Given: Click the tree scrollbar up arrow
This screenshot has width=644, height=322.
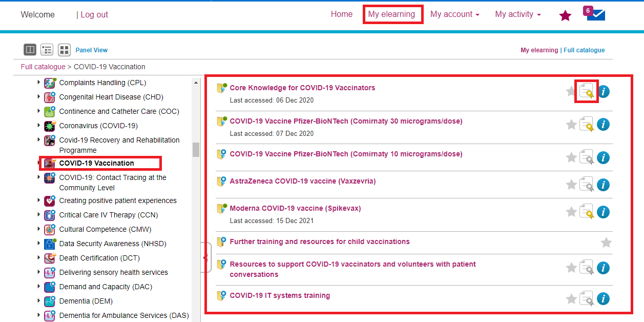Looking at the screenshot, I should (196, 82).
